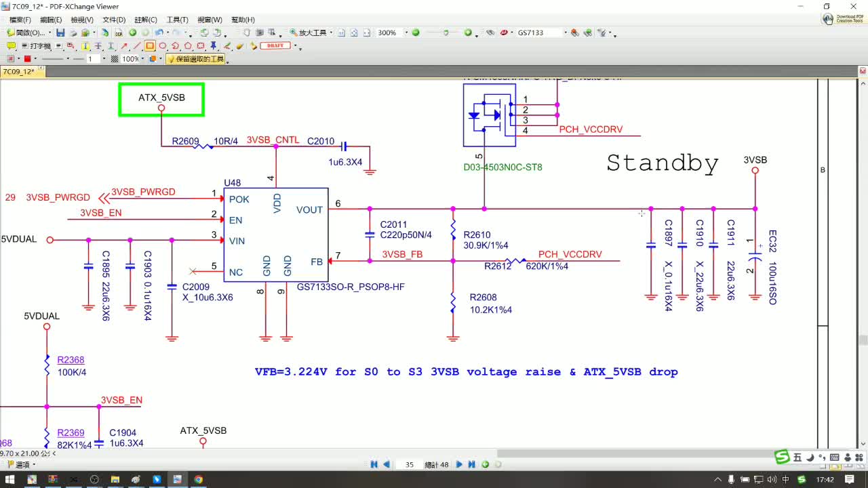Open the File (檔案) menu

click(x=20, y=20)
